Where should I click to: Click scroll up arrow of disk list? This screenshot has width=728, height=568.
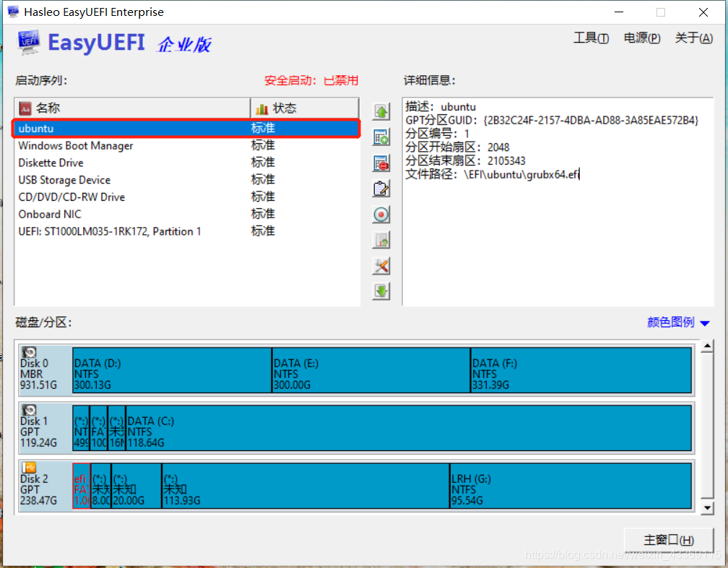tap(707, 346)
